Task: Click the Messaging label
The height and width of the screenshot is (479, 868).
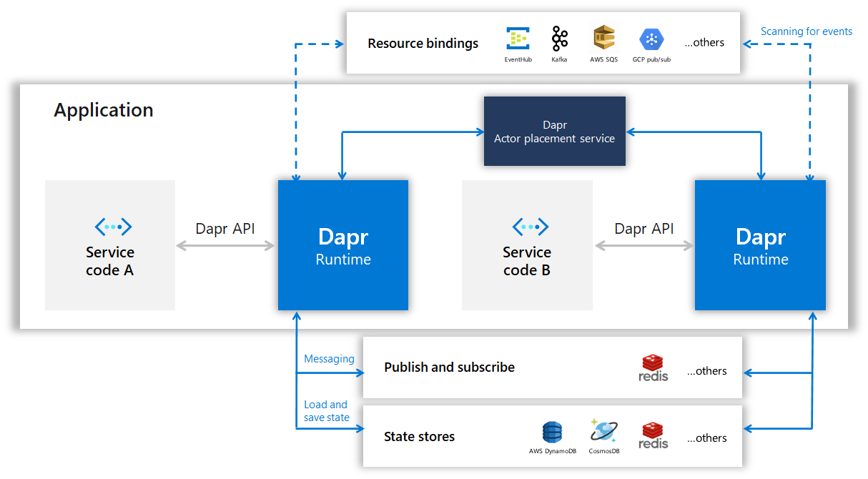Action: tap(330, 358)
